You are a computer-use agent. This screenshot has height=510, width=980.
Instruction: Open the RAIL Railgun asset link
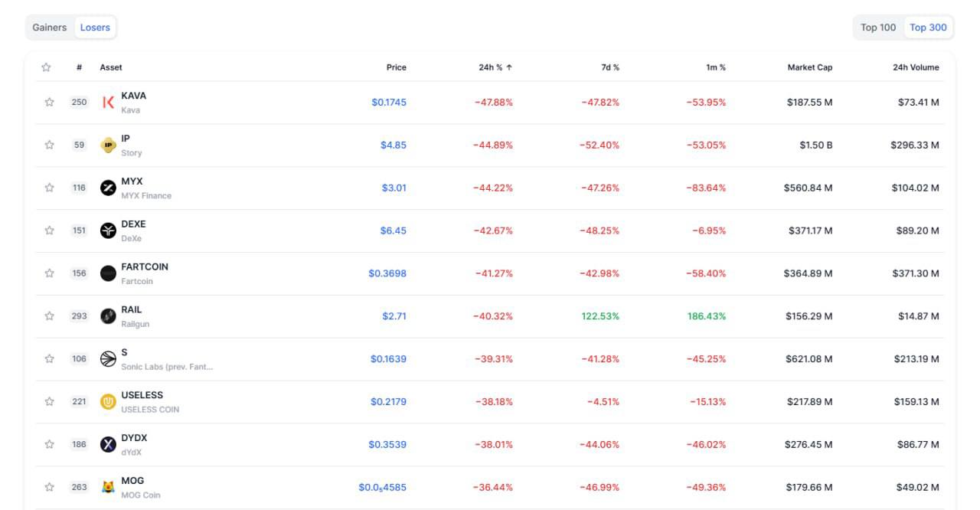pyautogui.click(x=132, y=310)
